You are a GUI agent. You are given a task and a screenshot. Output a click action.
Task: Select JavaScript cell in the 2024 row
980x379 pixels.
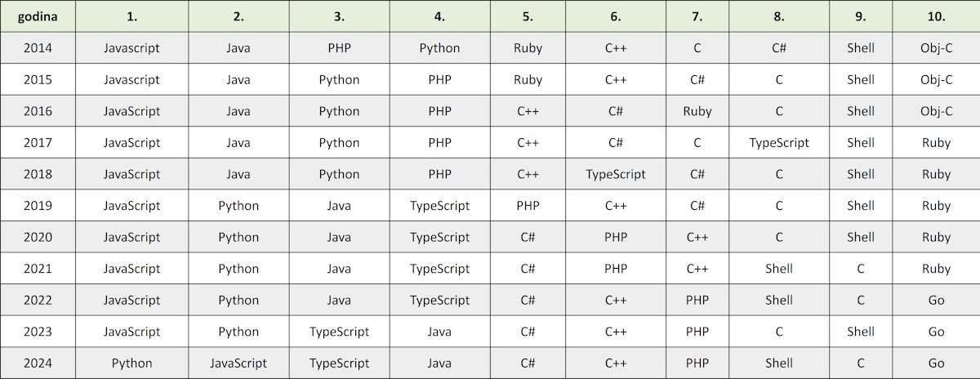point(238,363)
